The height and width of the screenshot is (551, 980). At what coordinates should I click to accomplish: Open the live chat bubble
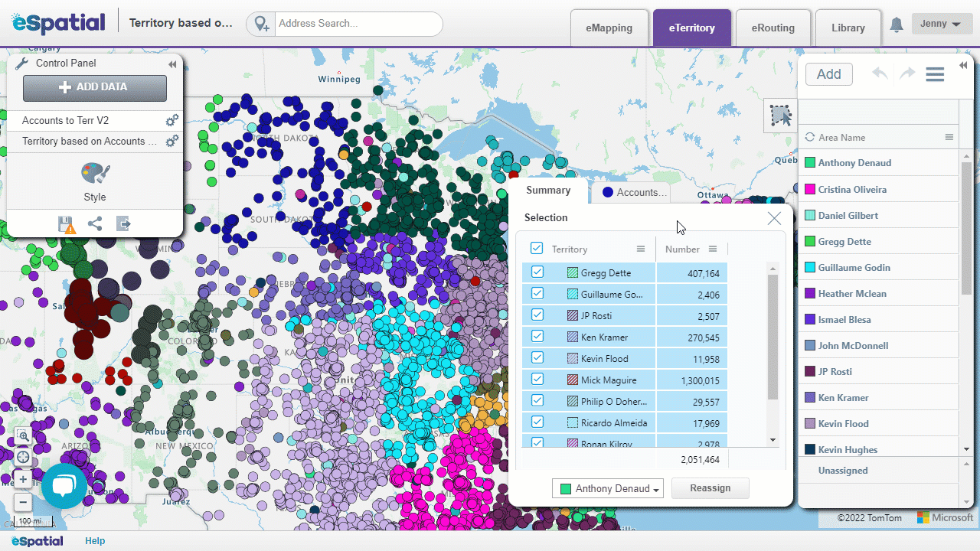click(64, 486)
